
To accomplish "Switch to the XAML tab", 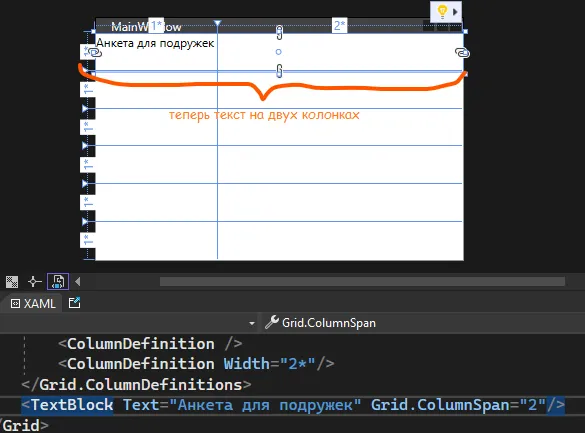I will 33,304.
